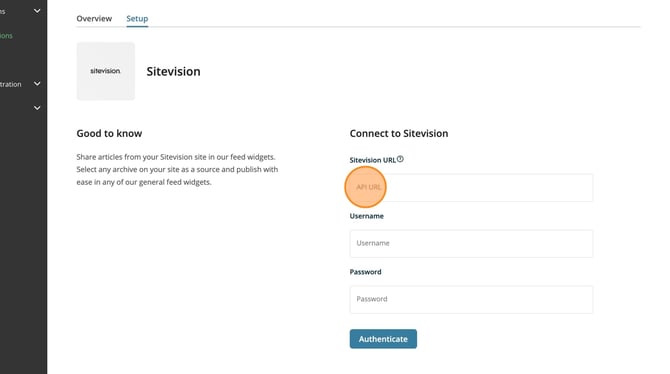
Task: Focus the Sitevision API URL field
Action: click(x=471, y=188)
